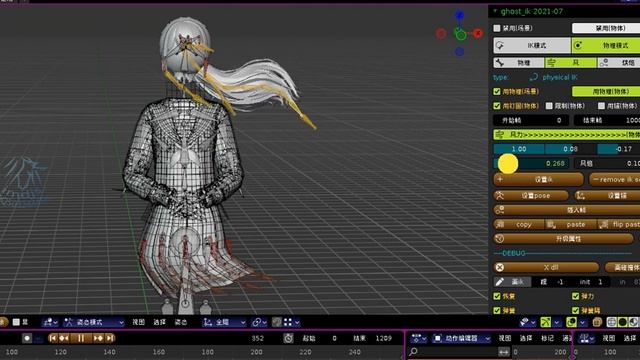This screenshot has width=640, height=360.
Task: Click the green Y axis gizmo circle
Action: [x=461, y=35]
